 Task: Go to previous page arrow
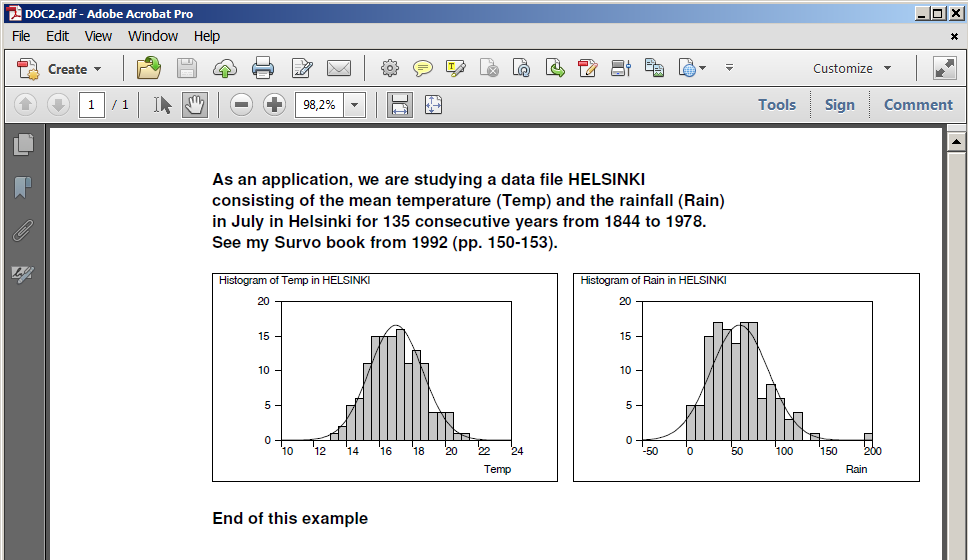point(25,104)
